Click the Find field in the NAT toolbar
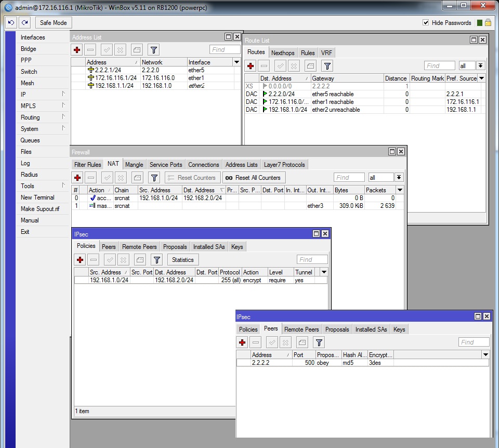 (349, 177)
